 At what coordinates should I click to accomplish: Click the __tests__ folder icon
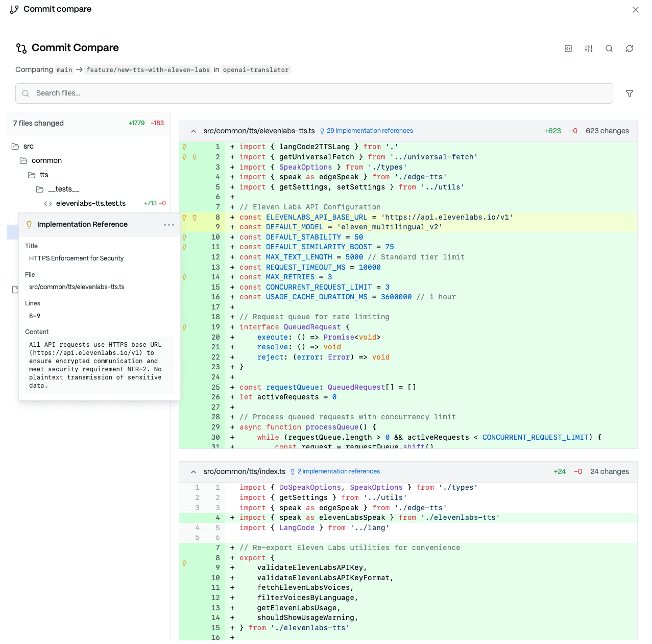point(40,189)
